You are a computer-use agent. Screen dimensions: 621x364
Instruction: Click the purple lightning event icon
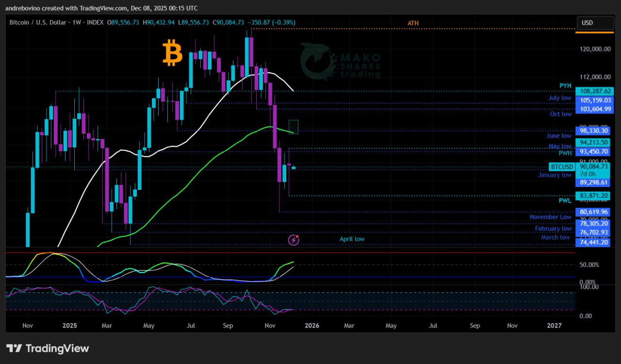coord(294,239)
